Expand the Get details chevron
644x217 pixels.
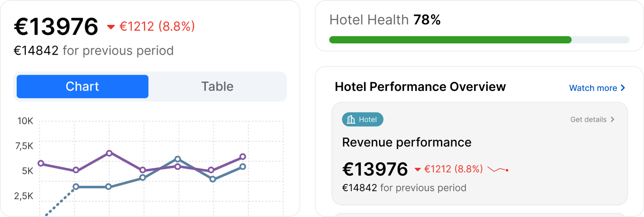[x=613, y=119]
